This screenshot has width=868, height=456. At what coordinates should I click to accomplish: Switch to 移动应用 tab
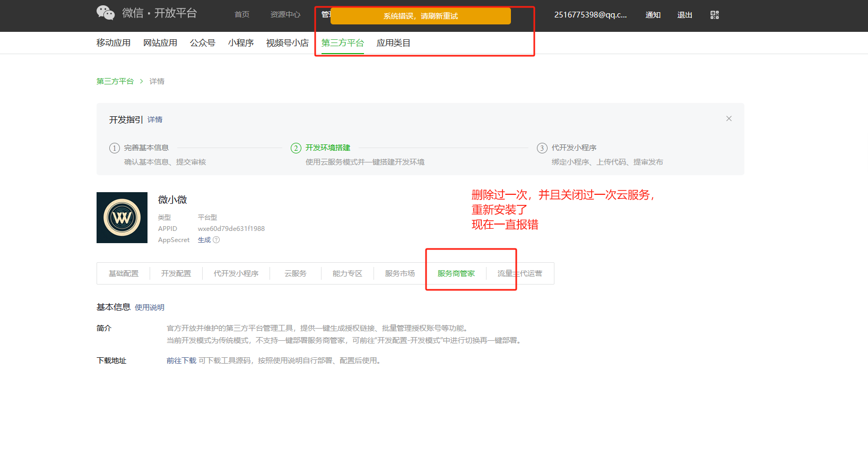coord(114,43)
